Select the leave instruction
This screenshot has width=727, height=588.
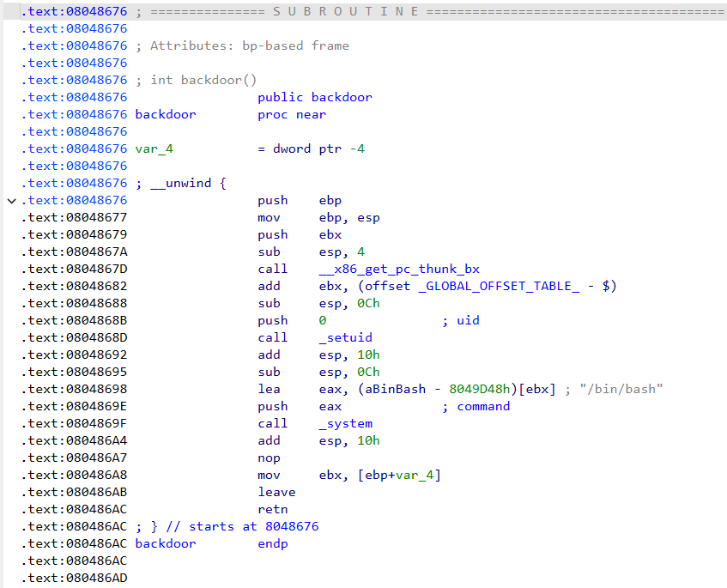[x=276, y=492]
